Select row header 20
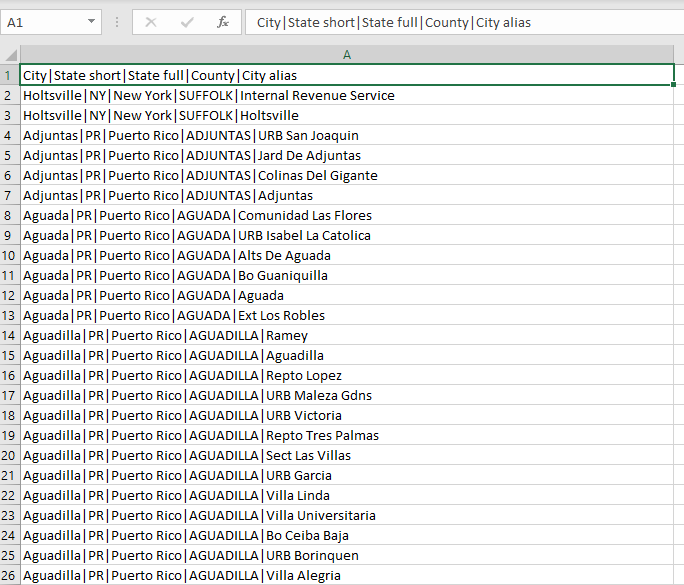Image resolution: width=684 pixels, height=585 pixels. pyautogui.click(x=10, y=455)
